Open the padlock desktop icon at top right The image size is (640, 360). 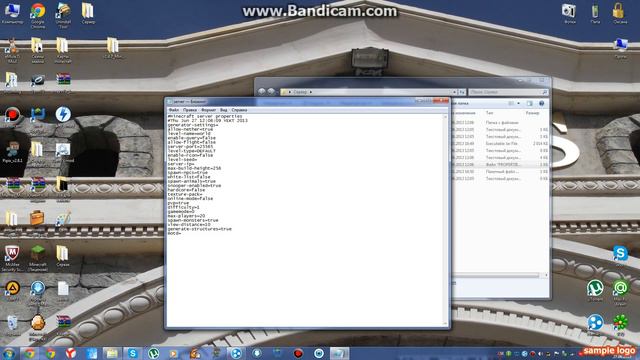619,13
